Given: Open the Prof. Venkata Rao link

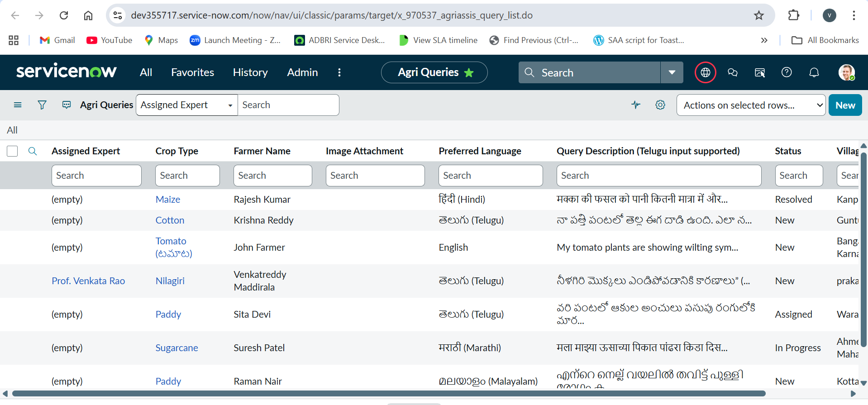Looking at the screenshot, I should pyautogui.click(x=88, y=281).
